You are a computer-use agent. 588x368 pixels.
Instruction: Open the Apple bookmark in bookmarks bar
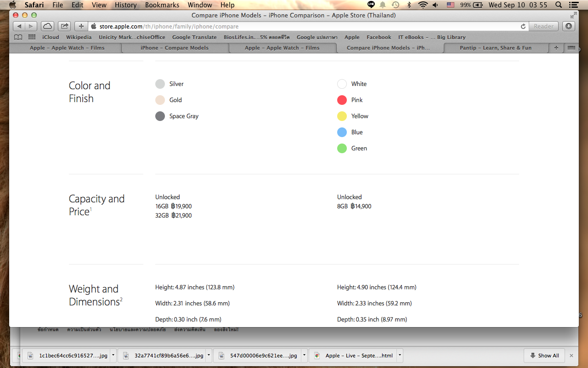pos(352,37)
